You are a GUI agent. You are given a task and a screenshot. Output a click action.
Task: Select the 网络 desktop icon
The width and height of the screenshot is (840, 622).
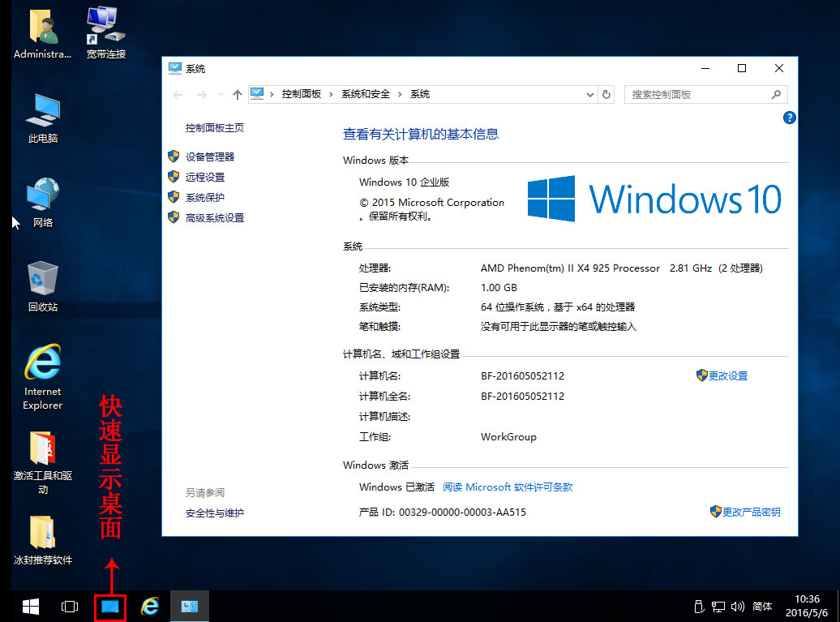point(43,203)
